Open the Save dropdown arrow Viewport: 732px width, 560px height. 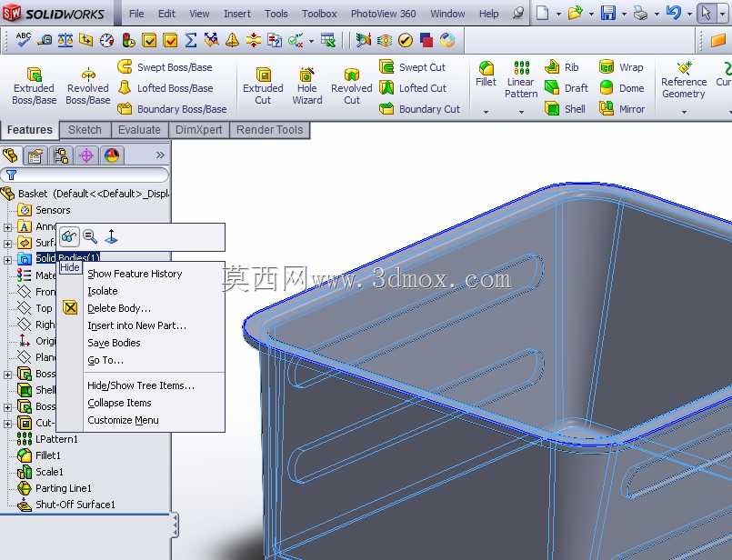point(624,14)
